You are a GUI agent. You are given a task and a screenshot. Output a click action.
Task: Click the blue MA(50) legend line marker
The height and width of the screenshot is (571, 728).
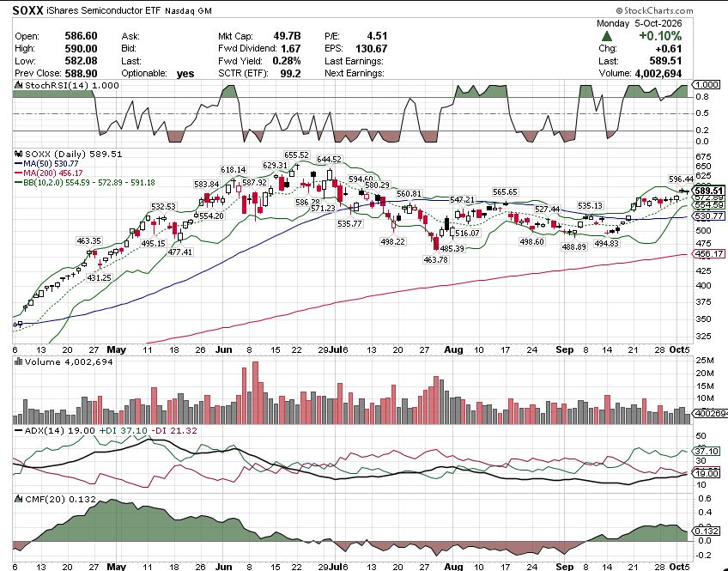click(19, 164)
